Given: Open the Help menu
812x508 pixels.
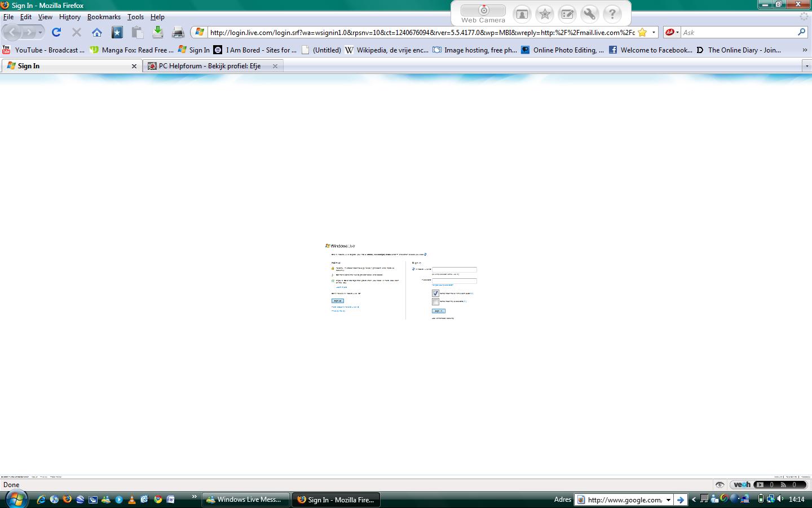Looking at the screenshot, I should 157,17.
